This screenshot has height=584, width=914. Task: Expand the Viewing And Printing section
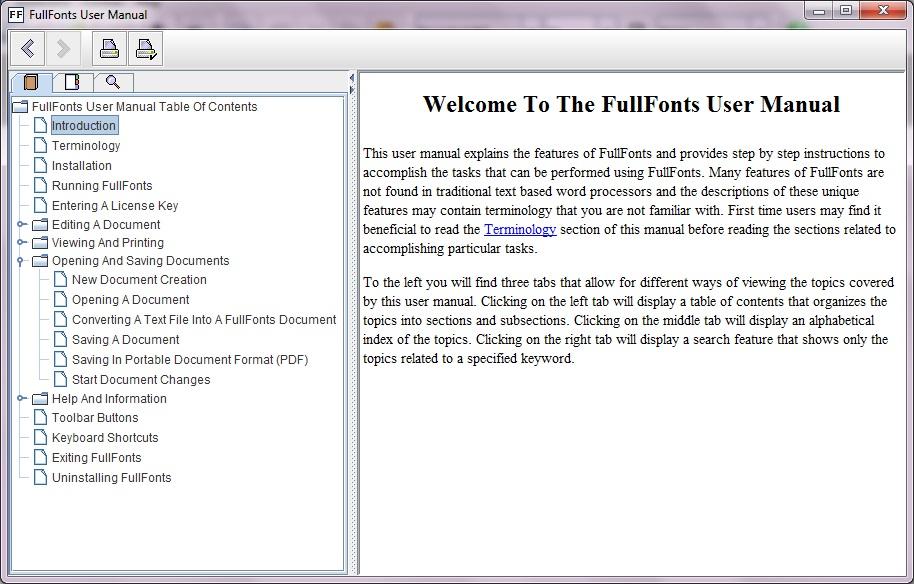[x=21, y=242]
